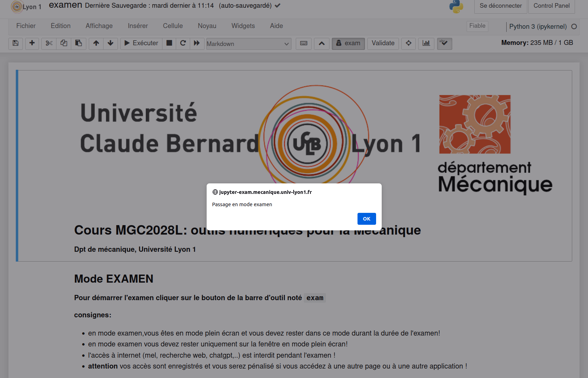Collapse the header with the chevron-up button
588x378 pixels.
(322, 43)
